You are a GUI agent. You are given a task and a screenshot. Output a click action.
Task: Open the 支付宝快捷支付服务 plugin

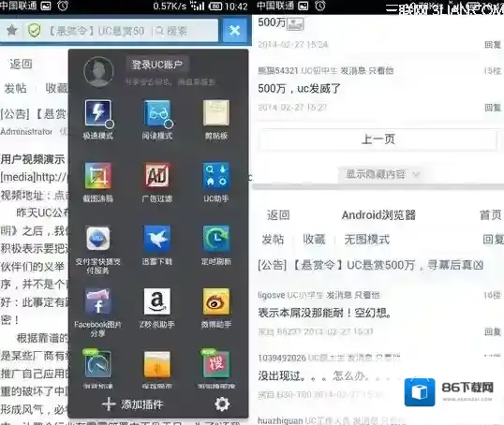pyautogui.click(x=98, y=239)
